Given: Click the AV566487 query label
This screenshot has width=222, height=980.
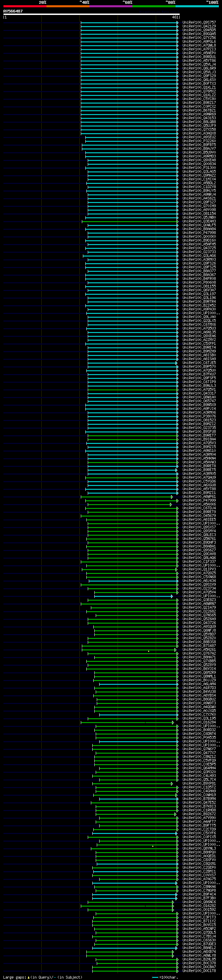Looking at the screenshot, I should tap(13, 11).
